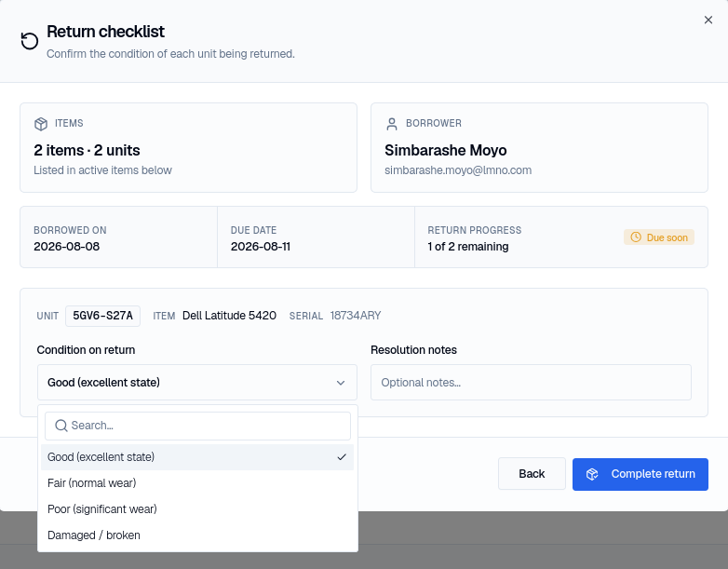Click 'Listed in active items below' text
Viewport: 728px width, 569px height.
(102, 170)
